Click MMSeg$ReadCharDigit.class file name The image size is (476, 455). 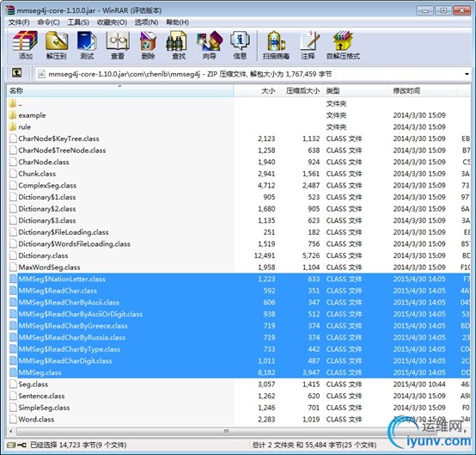pyautogui.click(x=65, y=360)
